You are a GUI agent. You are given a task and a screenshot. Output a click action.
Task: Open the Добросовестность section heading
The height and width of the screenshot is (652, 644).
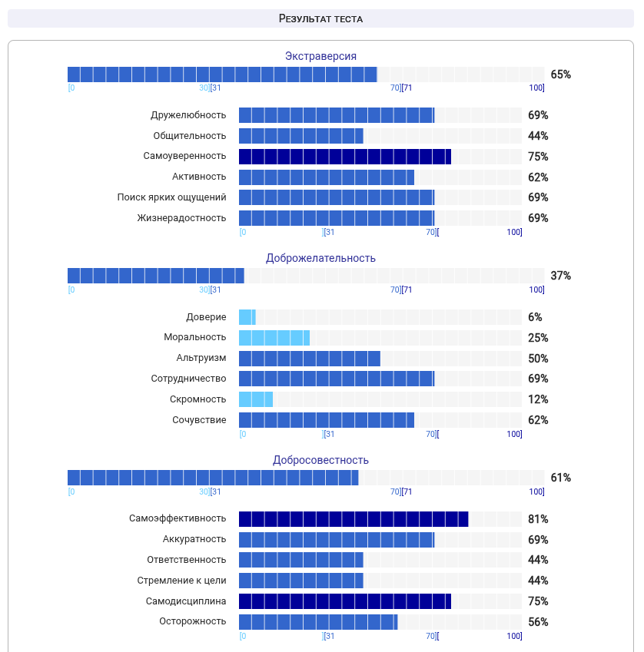(x=320, y=460)
